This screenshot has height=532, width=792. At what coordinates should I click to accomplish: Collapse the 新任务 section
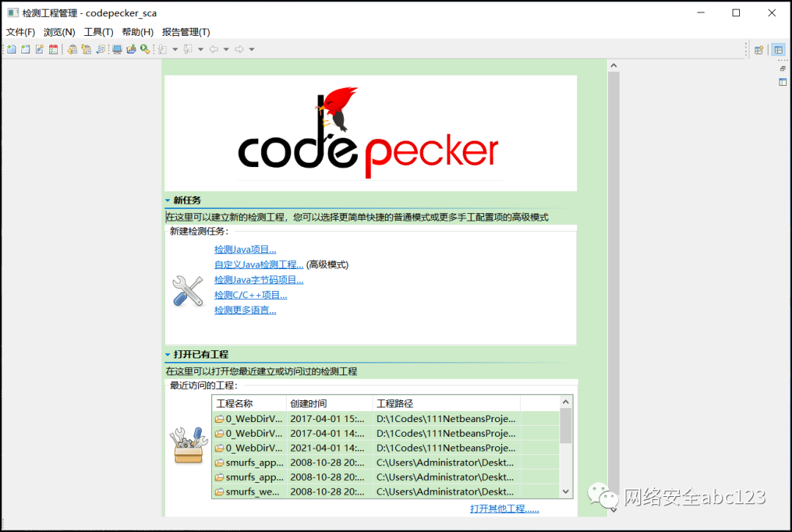tap(167, 199)
